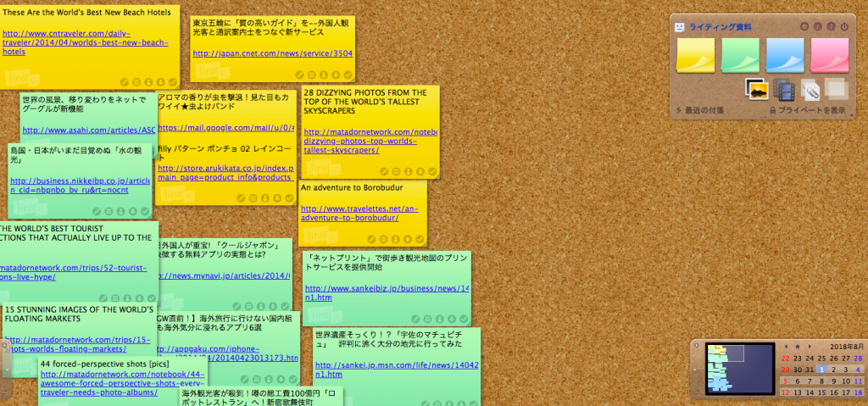
Task: Toggle プライベートを表示 option
Action: (x=808, y=110)
